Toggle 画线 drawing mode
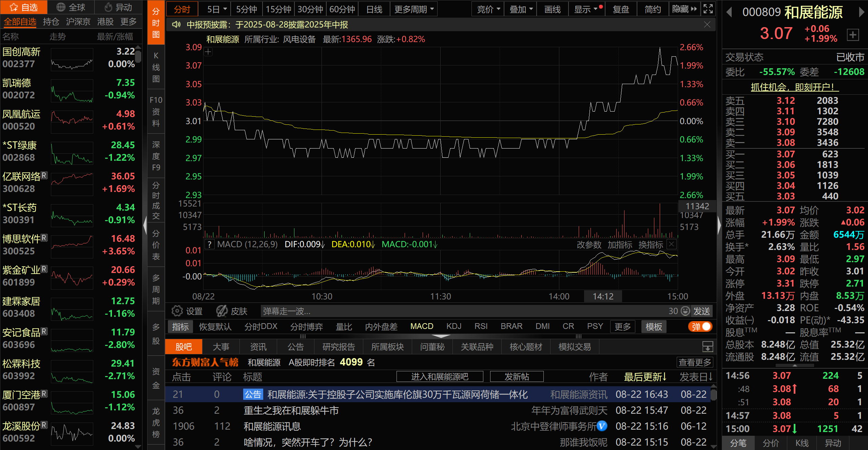868x450 pixels. pyautogui.click(x=553, y=9)
